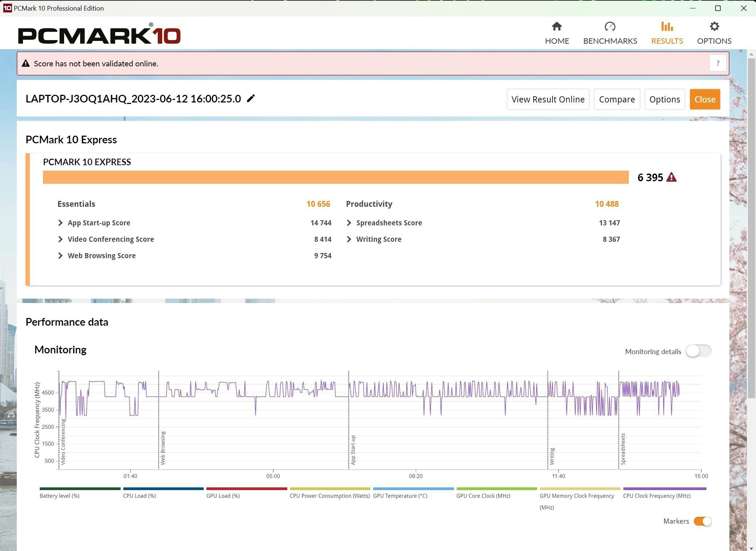This screenshot has width=756, height=551.
Task: Click the overall score 6 395
Action: click(x=650, y=178)
